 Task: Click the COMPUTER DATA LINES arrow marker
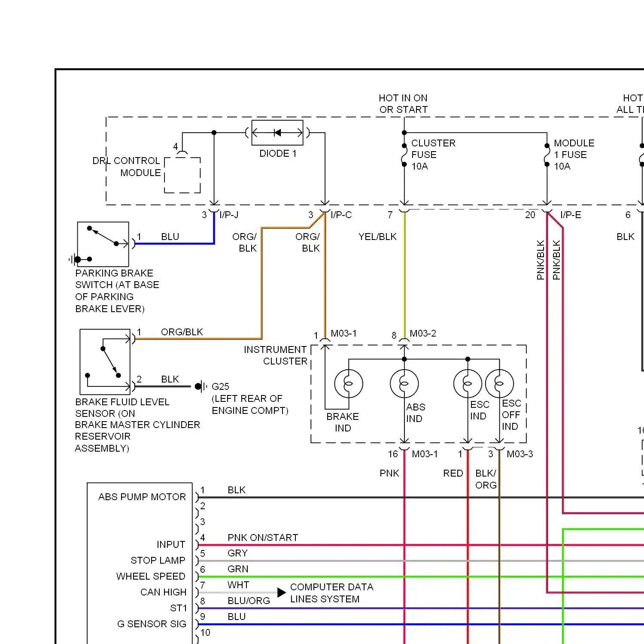click(x=282, y=592)
